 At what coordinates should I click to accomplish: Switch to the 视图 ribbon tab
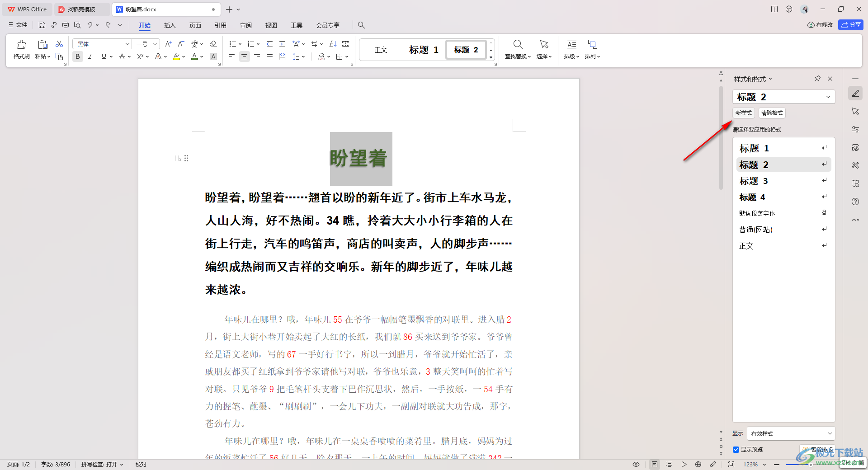point(271,25)
